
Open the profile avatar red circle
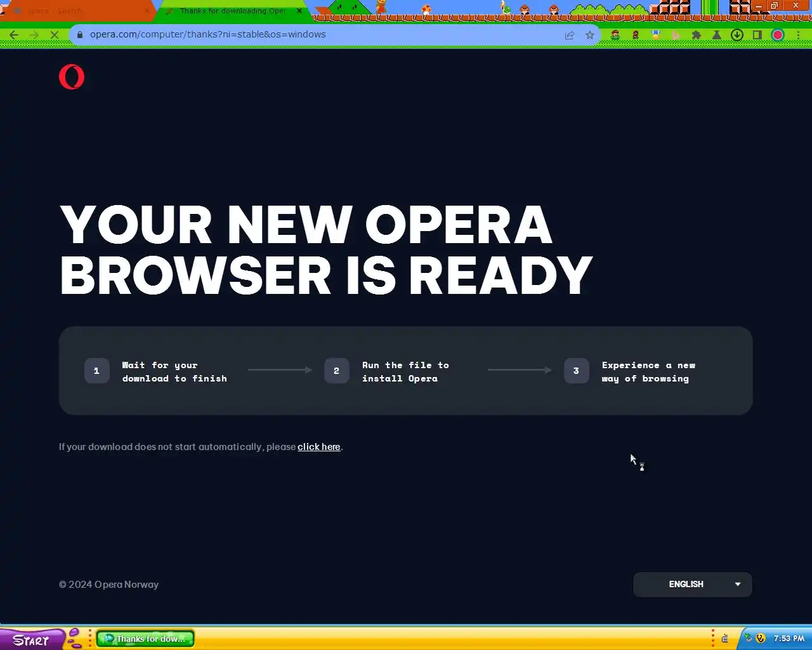(x=778, y=35)
